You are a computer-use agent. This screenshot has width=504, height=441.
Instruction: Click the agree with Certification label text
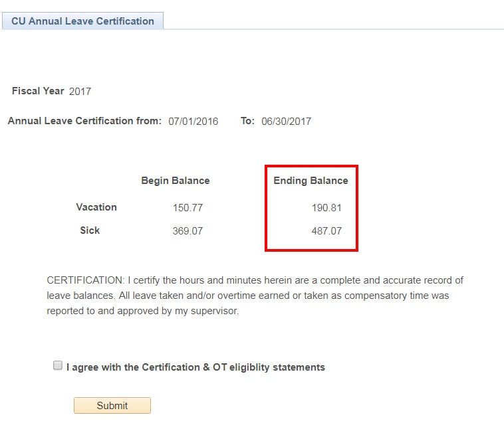(x=195, y=367)
